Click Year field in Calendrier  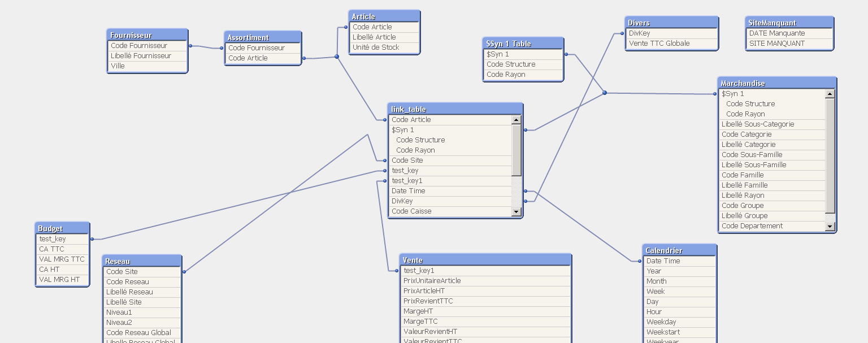click(x=679, y=271)
